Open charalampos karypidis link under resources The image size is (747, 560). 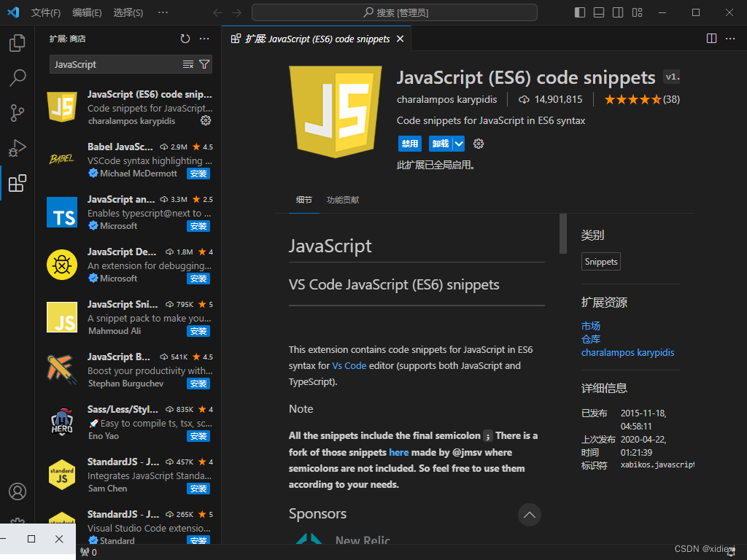[x=628, y=352]
